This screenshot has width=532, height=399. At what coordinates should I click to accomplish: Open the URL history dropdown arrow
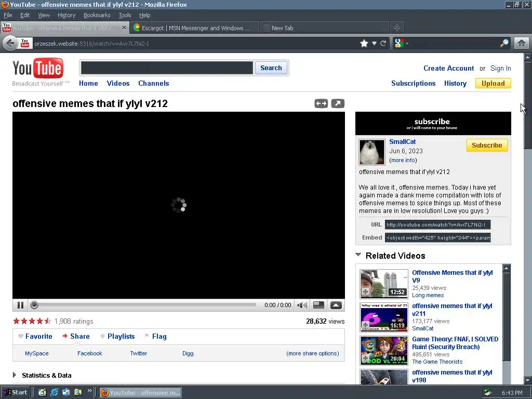point(374,44)
